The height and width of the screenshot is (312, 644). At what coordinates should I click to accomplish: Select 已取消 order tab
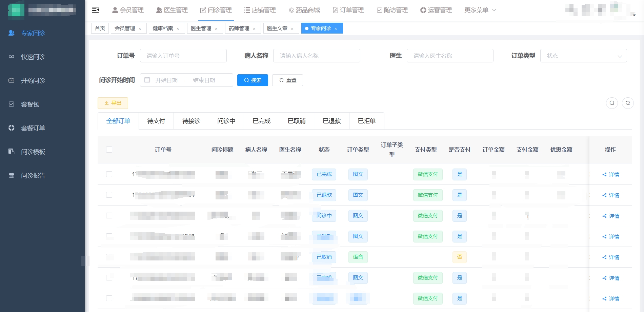coord(297,121)
